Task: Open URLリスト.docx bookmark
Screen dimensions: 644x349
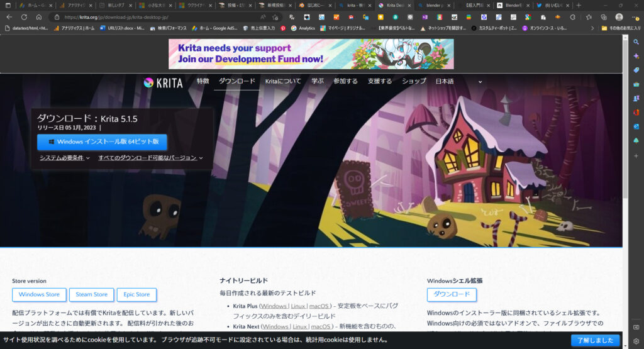Action: click(122, 28)
